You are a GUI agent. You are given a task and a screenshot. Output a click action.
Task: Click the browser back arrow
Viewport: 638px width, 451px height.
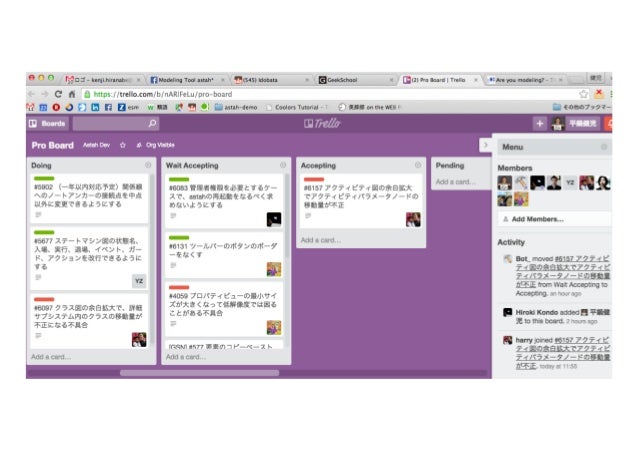(31, 94)
